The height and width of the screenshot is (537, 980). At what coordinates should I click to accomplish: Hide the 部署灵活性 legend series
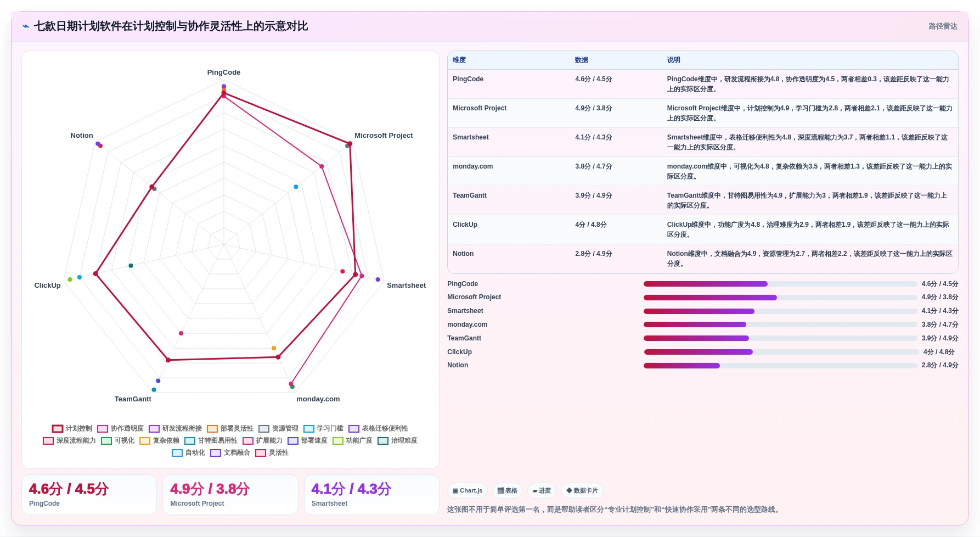(230, 428)
